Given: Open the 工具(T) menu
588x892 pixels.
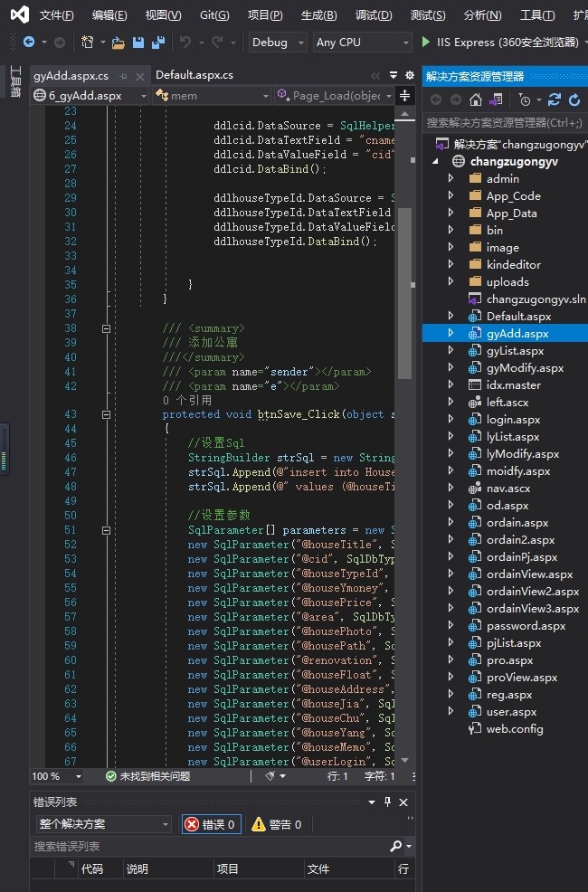Looking at the screenshot, I should click(x=537, y=14).
